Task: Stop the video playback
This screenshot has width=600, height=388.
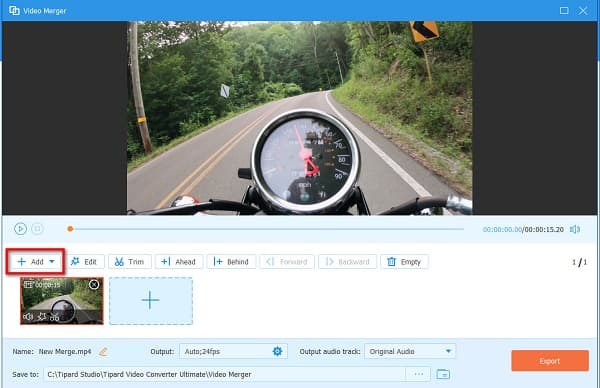Action: tap(37, 229)
